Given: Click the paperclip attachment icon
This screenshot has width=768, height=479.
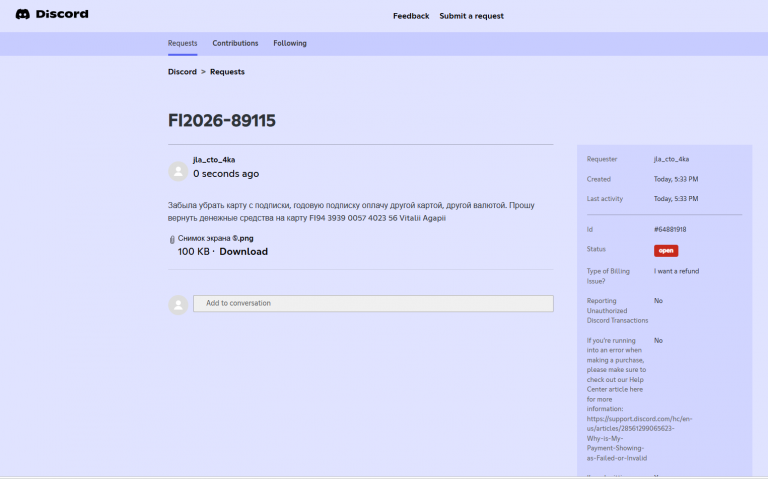Looking at the screenshot, I should pos(172,240).
